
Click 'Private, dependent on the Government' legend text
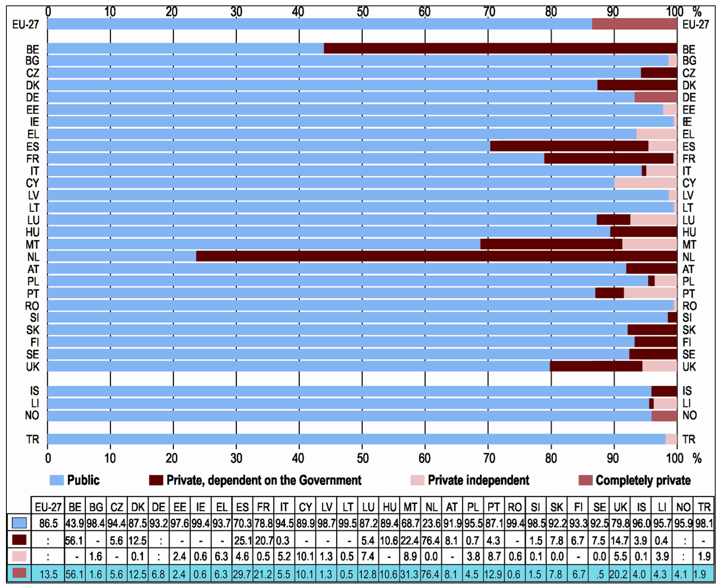pos(264,480)
